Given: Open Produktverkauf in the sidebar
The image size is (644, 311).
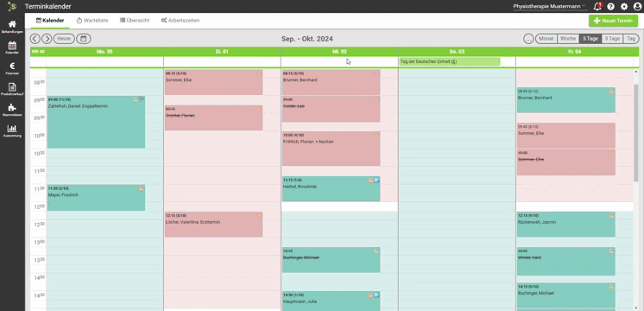Looking at the screenshot, I should point(12,89).
